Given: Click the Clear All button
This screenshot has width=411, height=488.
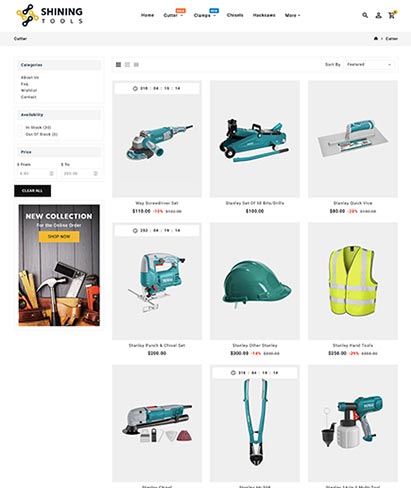Looking at the screenshot, I should [x=32, y=191].
